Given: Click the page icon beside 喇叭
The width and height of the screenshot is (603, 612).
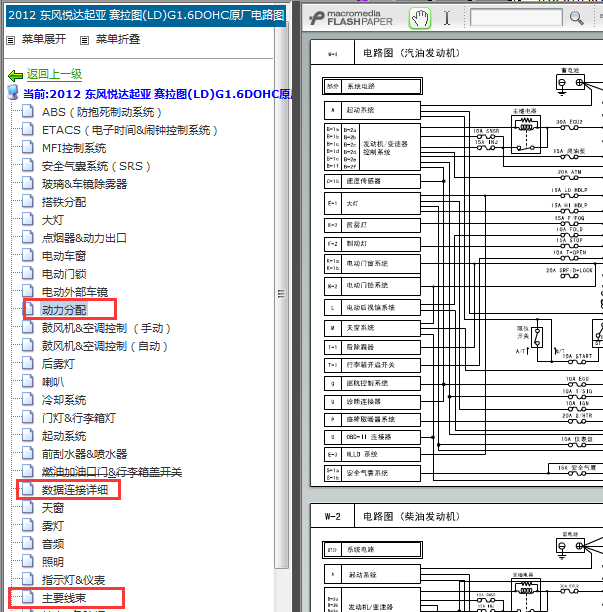Looking at the screenshot, I should tap(28, 381).
